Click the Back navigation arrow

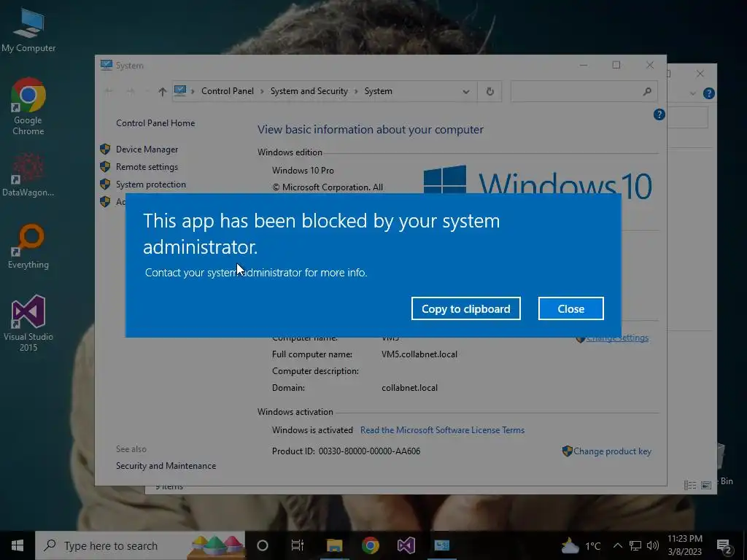point(109,91)
